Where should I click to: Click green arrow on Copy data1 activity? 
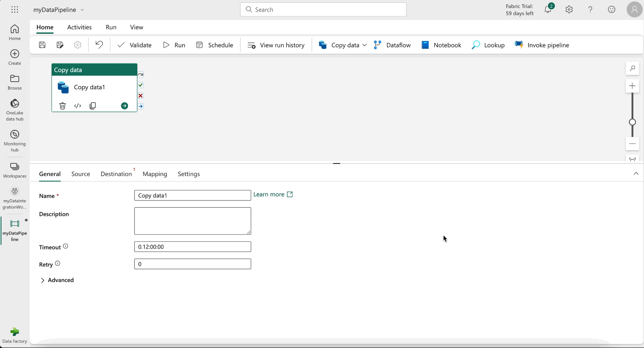[124, 106]
